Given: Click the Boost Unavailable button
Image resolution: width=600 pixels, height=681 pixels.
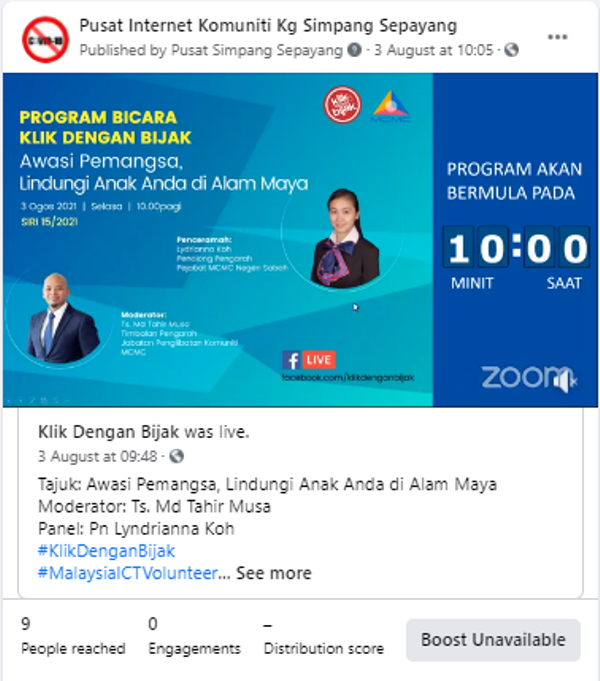Looking at the screenshot, I should [x=493, y=640].
